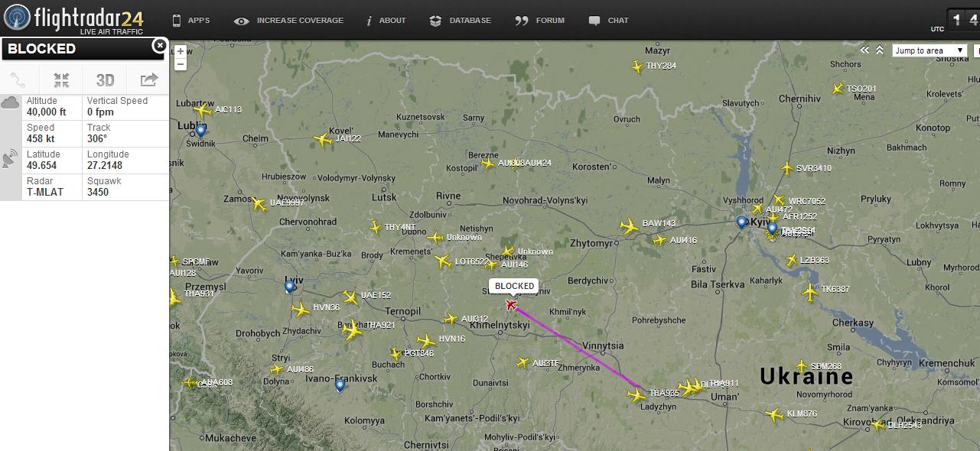The width and height of the screenshot is (980, 451).
Task: Open the FORUM page
Action: click(x=540, y=21)
